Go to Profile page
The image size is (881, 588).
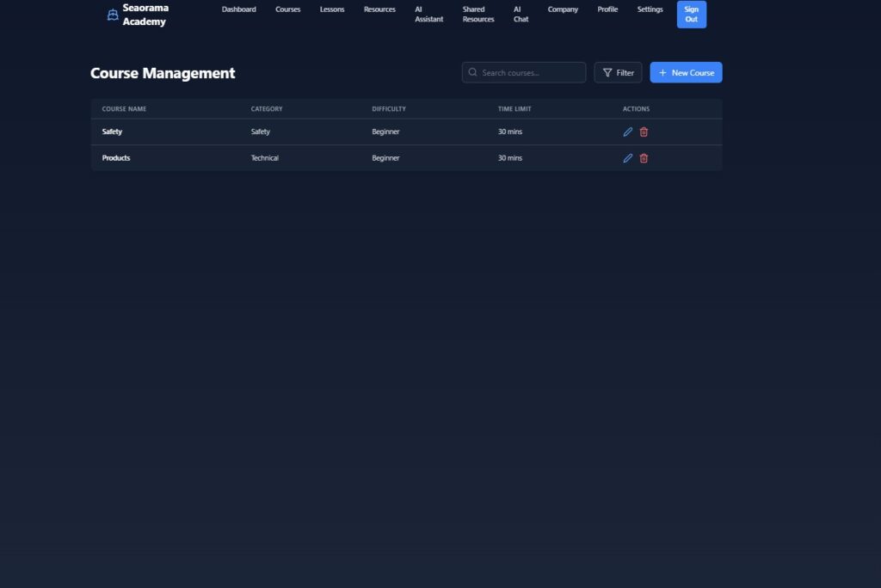tap(607, 9)
